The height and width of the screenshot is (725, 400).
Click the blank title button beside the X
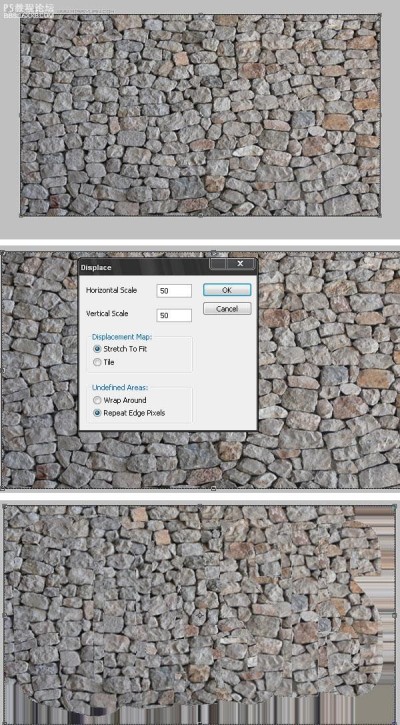point(218,264)
